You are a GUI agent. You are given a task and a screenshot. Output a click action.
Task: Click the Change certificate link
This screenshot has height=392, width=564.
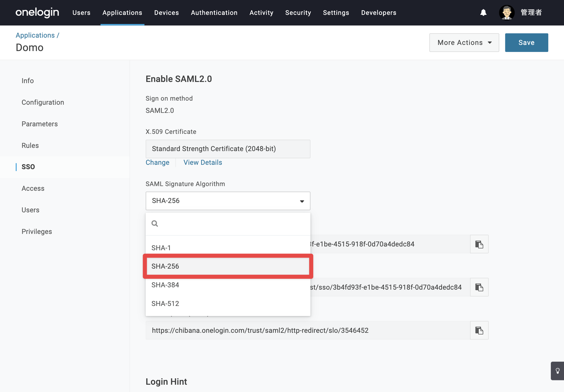point(157,162)
